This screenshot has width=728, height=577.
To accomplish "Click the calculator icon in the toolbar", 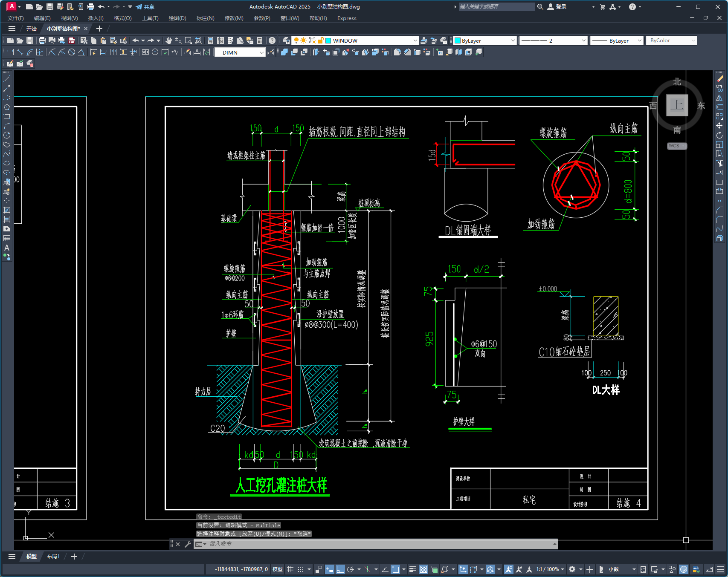I will pyautogui.click(x=260, y=40).
